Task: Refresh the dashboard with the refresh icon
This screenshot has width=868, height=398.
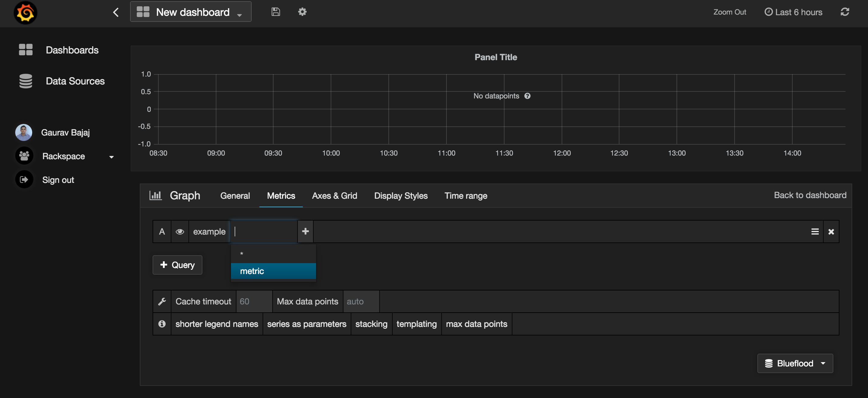Action: click(845, 12)
